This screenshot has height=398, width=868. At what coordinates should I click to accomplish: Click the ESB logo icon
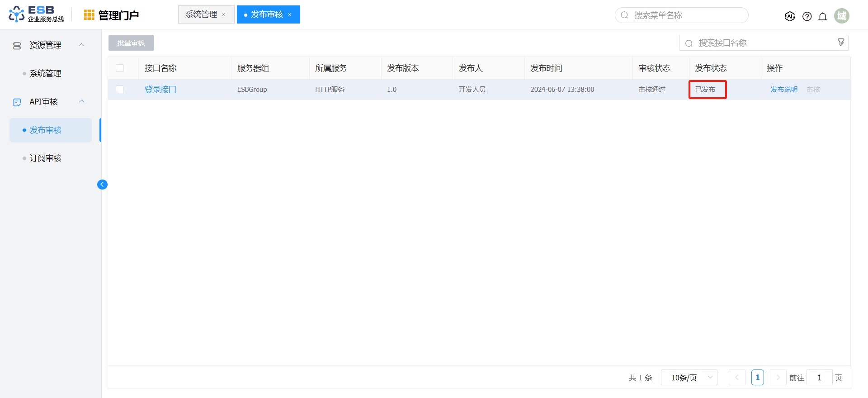17,14
